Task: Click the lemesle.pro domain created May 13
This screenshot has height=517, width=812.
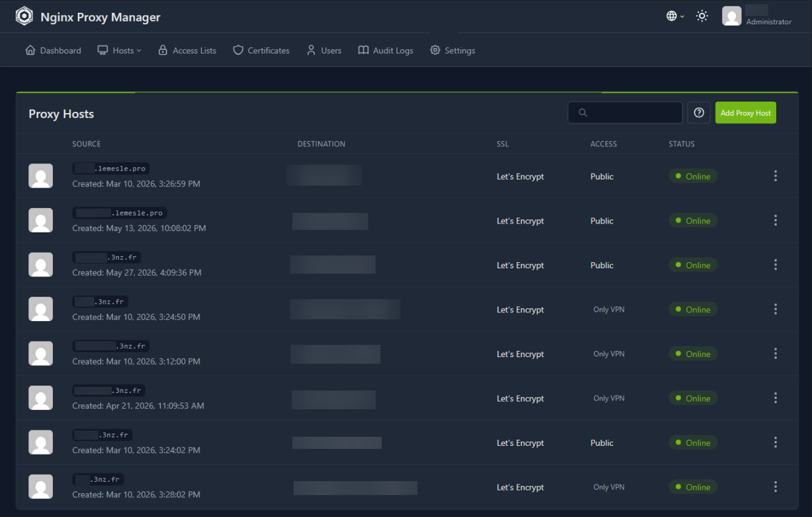Action: coord(120,213)
